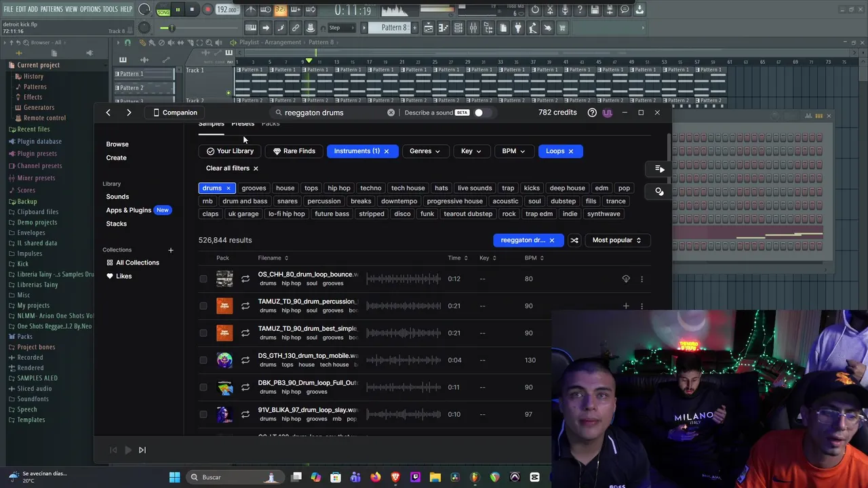Click Clear all filters
Viewport: 868px width, 488px height.
pos(232,168)
